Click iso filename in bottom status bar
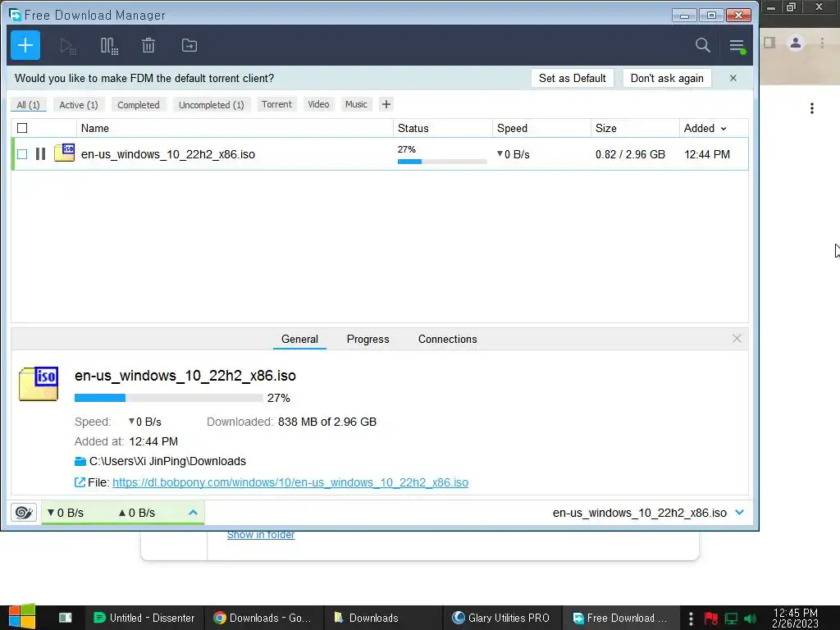 640,513
